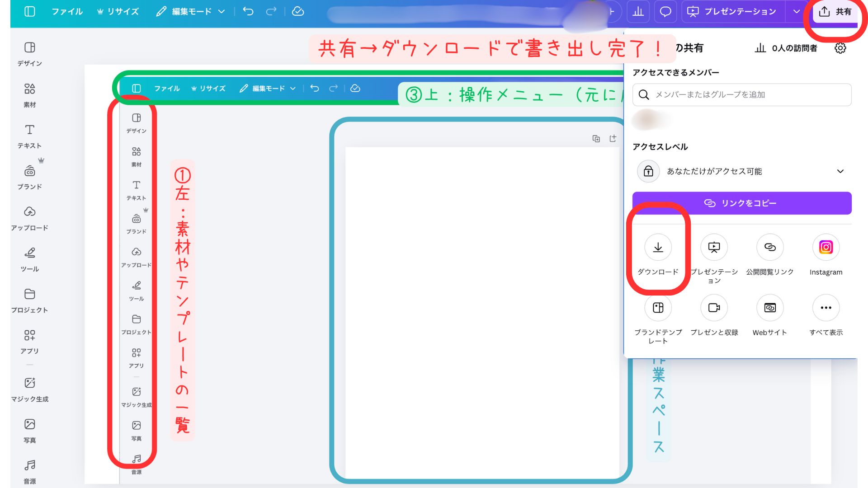Open the ブランド (Brand) panel
The image size is (868, 488).
pyautogui.click(x=29, y=174)
